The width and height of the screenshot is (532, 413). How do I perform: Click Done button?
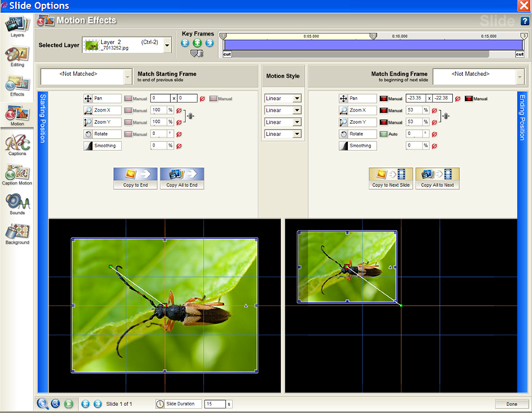[511, 404]
